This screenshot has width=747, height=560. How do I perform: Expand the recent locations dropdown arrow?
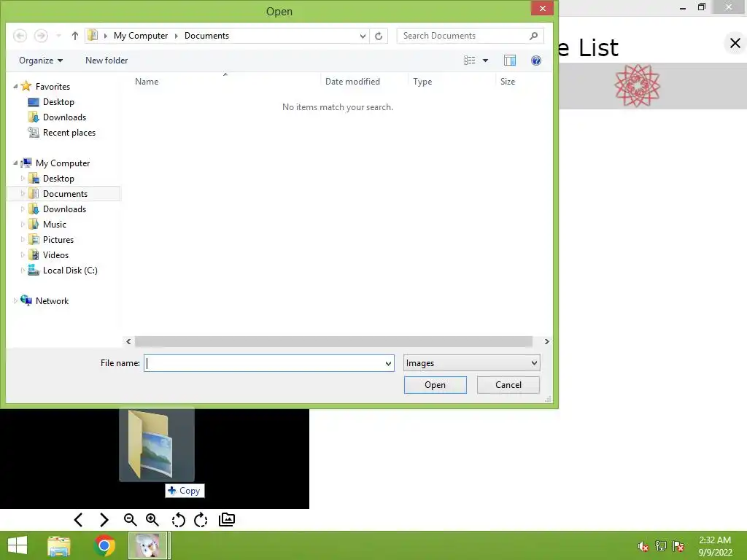58,36
